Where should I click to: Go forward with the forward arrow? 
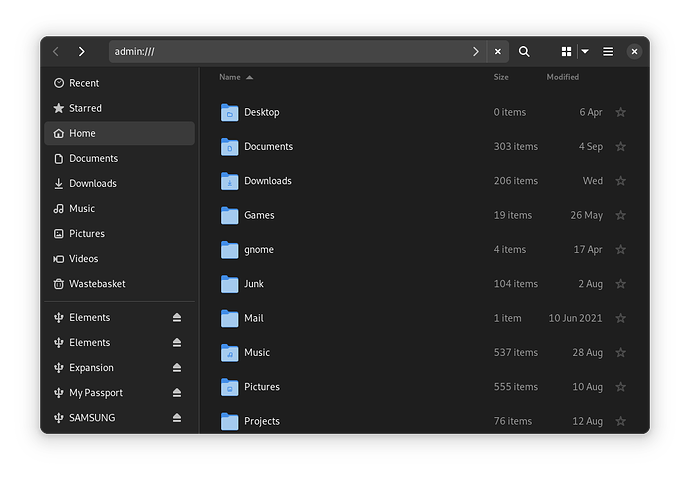pyautogui.click(x=81, y=51)
